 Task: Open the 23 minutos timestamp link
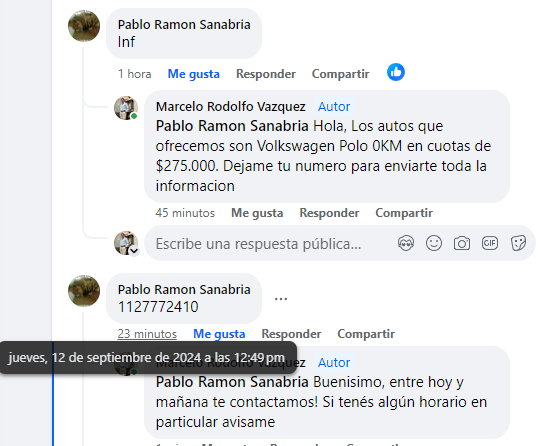tap(147, 334)
